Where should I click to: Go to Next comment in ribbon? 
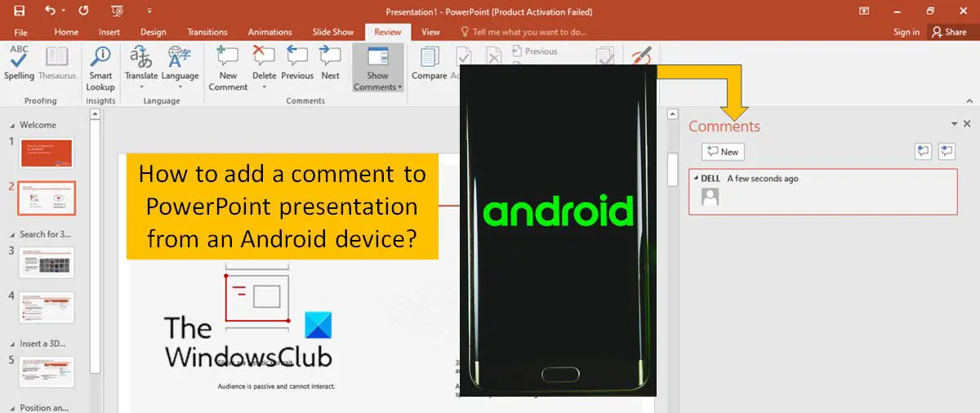(330, 64)
